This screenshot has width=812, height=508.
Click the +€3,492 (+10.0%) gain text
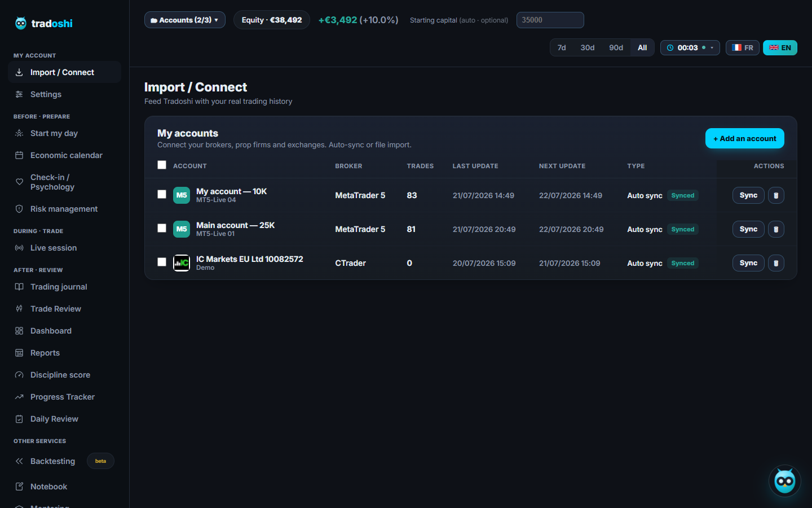(358, 20)
